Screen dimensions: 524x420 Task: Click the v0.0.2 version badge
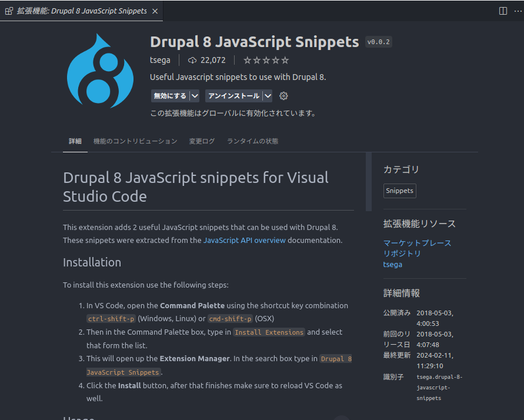click(378, 42)
